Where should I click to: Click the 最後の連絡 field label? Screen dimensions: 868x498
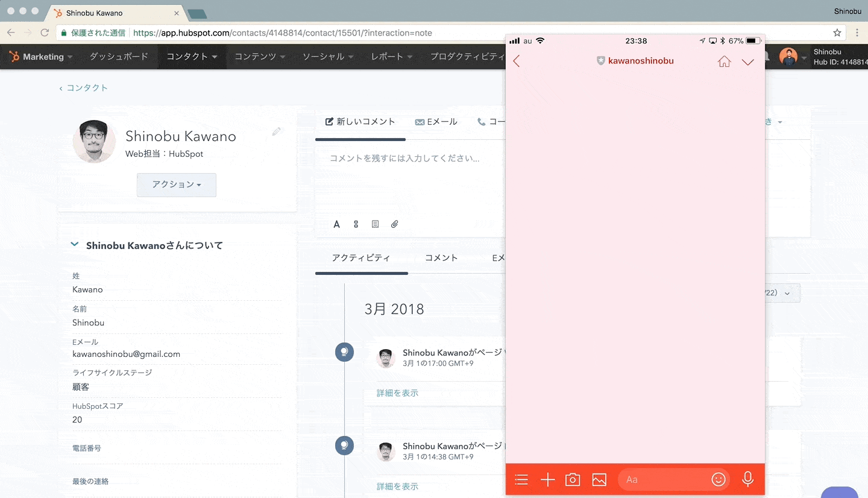click(90, 482)
